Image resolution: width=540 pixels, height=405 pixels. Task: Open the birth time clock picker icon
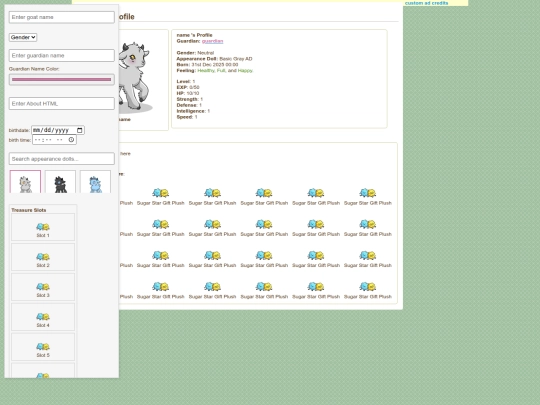point(71,140)
